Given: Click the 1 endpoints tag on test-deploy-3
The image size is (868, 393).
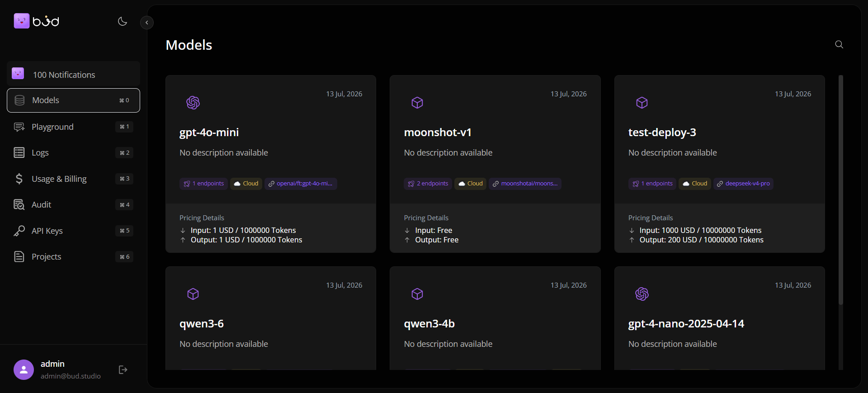Looking at the screenshot, I should pyautogui.click(x=652, y=184).
